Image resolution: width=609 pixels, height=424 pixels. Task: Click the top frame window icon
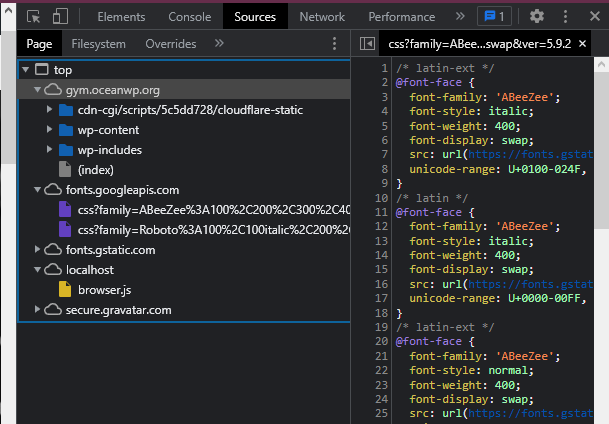tap(42, 70)
